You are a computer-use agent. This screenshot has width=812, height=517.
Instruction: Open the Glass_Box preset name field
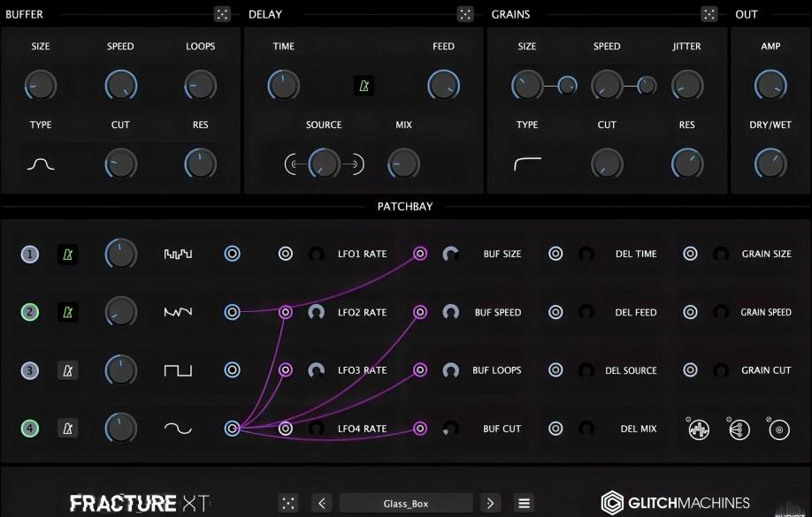point(406,503)
